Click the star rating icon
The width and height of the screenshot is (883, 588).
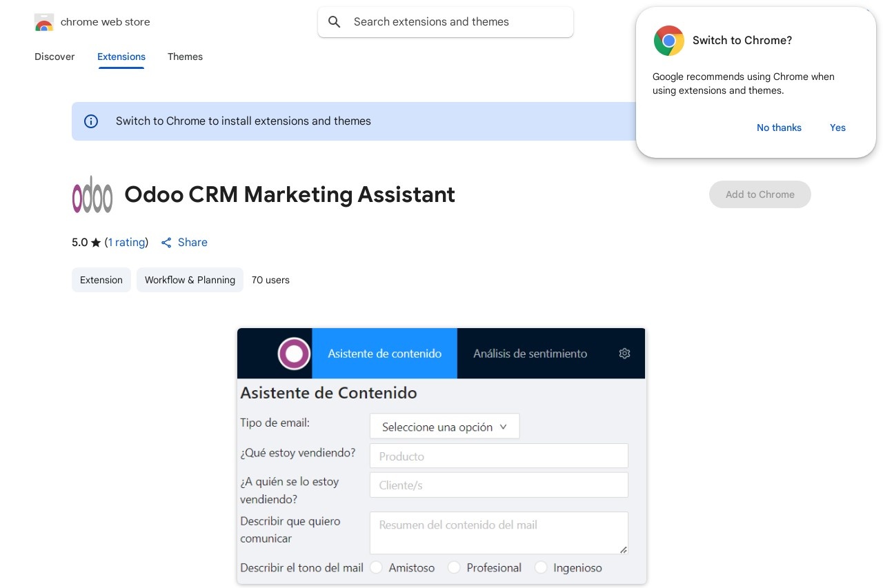click(x=96, y=243)
